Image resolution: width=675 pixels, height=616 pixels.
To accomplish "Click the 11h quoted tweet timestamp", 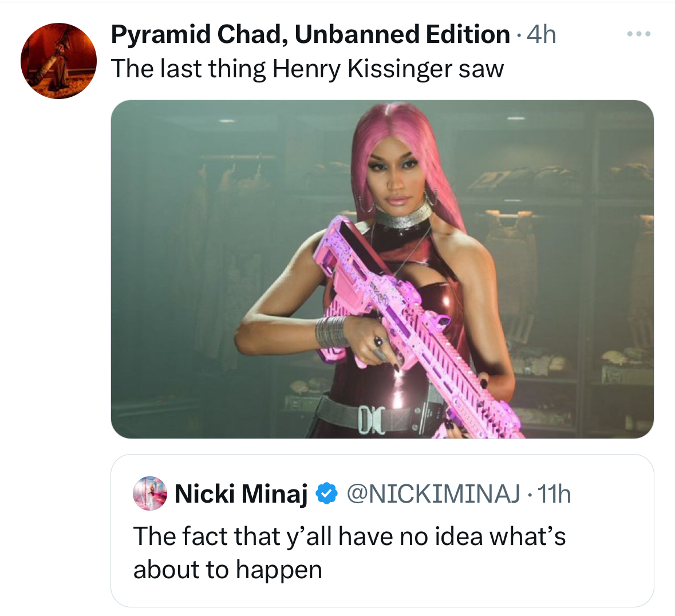I will (554, 493).
